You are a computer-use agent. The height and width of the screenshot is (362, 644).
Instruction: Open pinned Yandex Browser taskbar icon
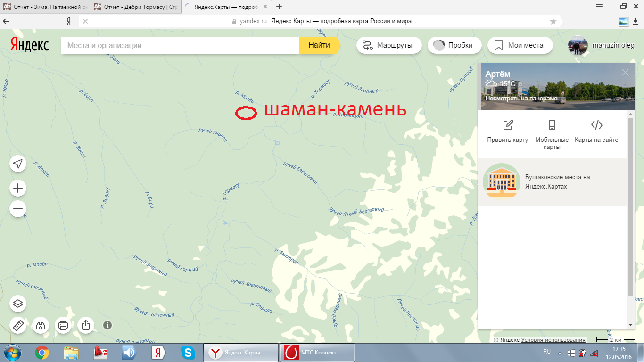(158, 353)
